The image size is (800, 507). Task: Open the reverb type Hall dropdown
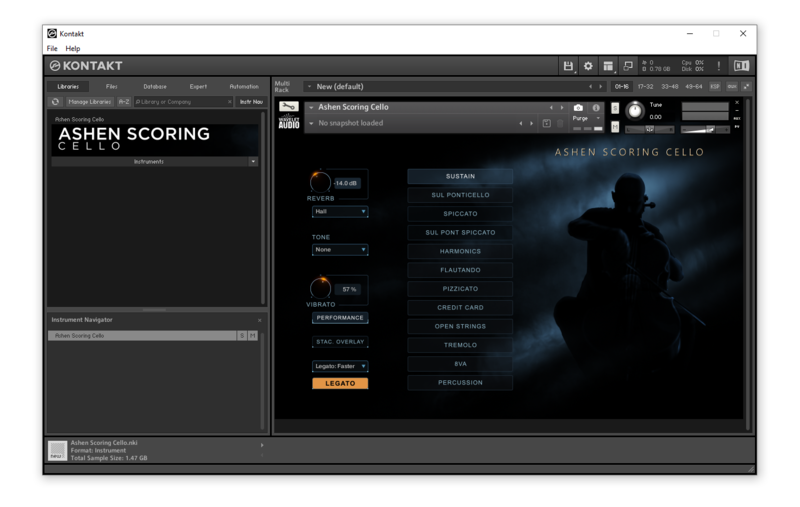[x=340, y=211]
